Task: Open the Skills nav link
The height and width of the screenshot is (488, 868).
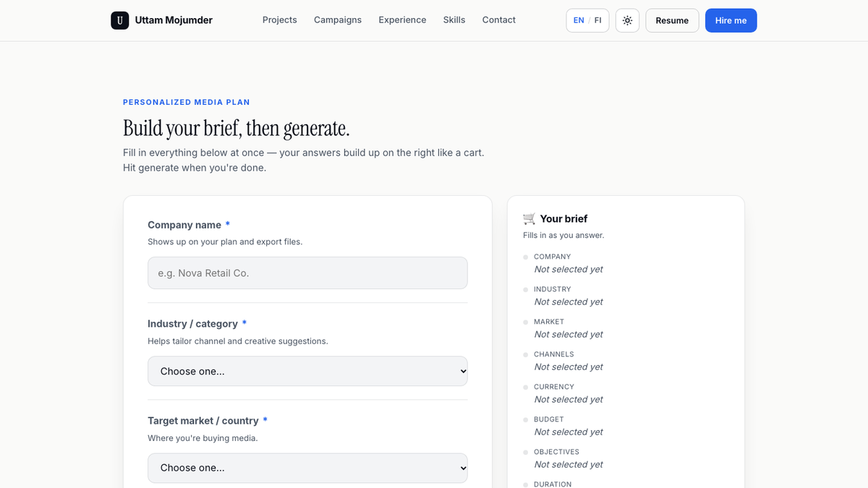Action: [x=454, y=20]
